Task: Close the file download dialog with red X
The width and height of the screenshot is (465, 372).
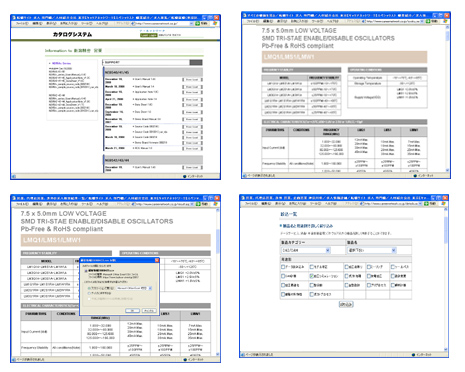Action: pyautogui.click(x=157, y=260)
